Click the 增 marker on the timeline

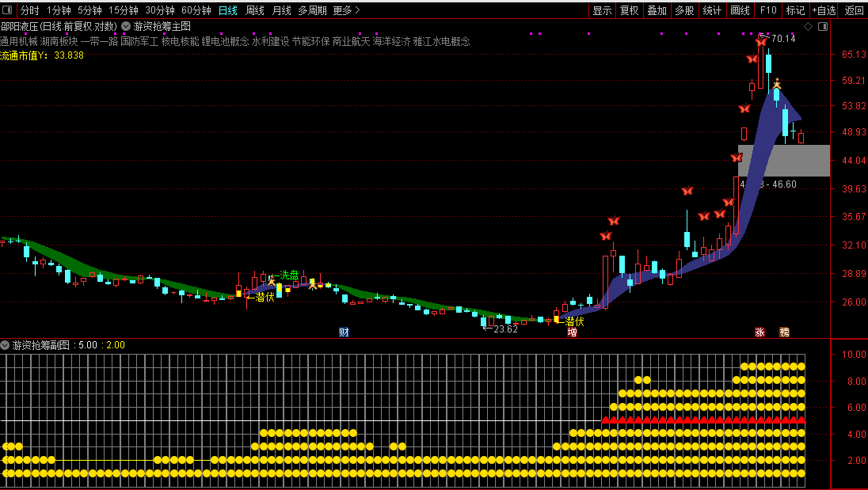(573, 332)
